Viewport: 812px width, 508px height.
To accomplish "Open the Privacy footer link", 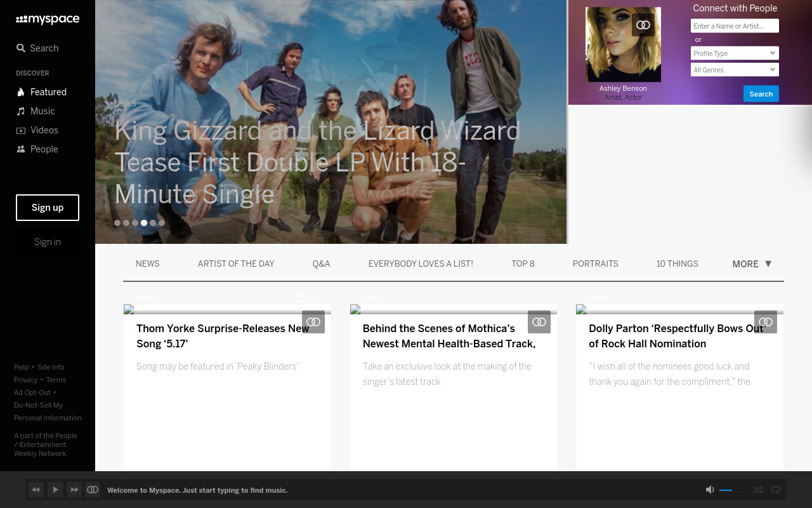I will (26, 380).
